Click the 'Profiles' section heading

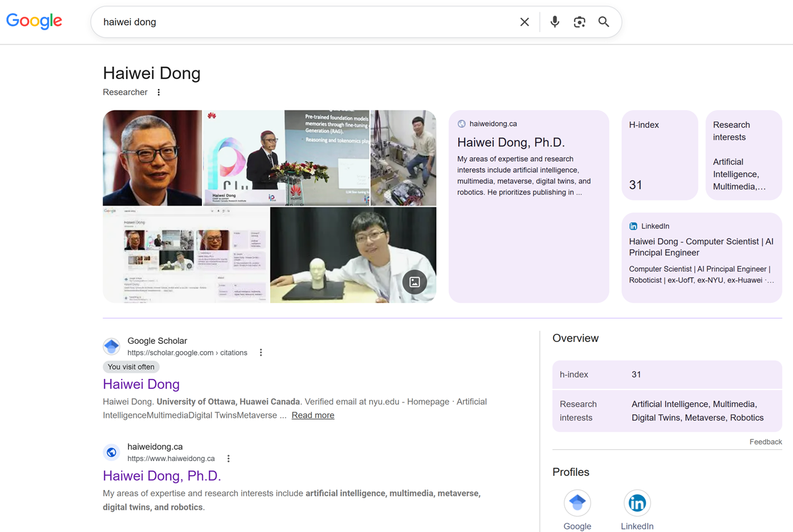pos(571,472)
